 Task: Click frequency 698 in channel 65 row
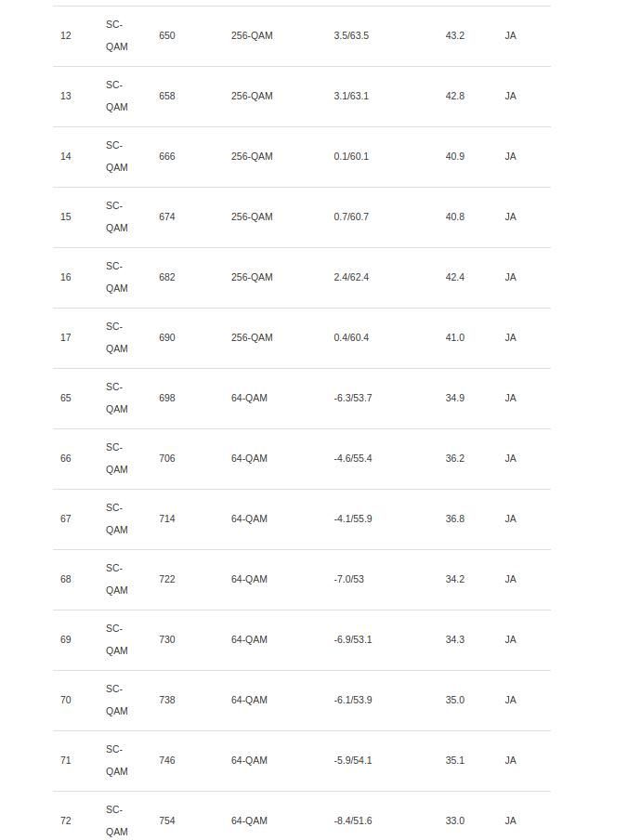pos(166,398)
